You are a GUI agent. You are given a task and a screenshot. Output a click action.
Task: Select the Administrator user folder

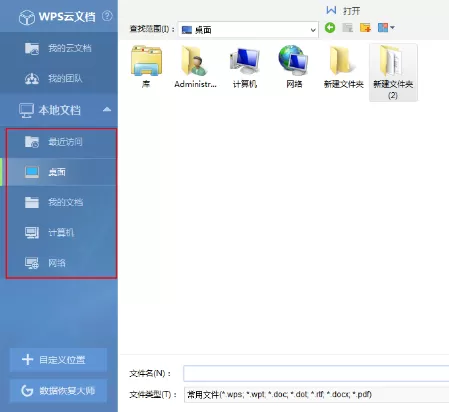[195, 67]
